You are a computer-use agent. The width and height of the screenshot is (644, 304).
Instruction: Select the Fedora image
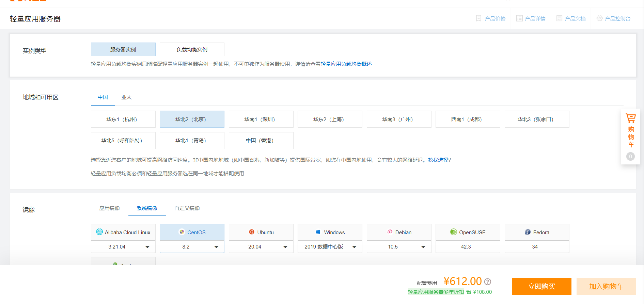pyautogui.click(x=537, y=232)
